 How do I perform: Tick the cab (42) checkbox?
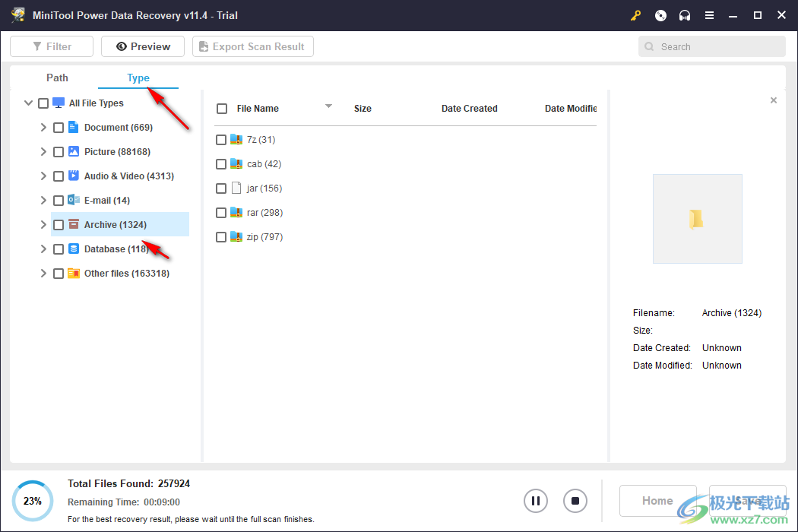pyautogui.click(x=221, y=164)
